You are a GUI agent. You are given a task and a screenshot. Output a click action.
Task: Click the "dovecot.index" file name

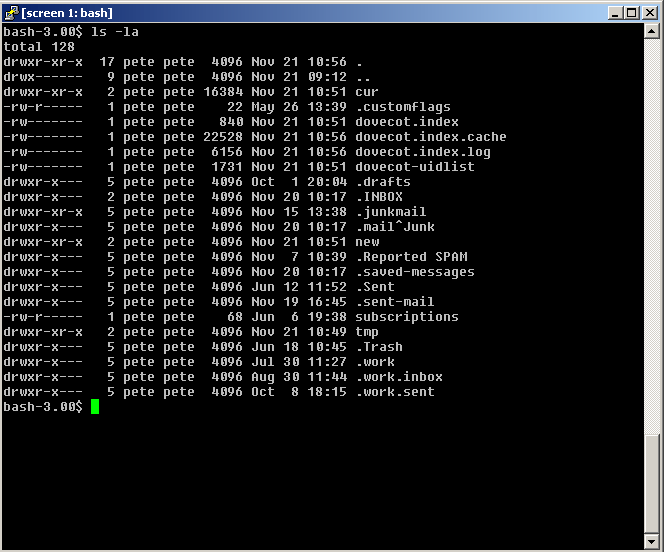(407, 122)
